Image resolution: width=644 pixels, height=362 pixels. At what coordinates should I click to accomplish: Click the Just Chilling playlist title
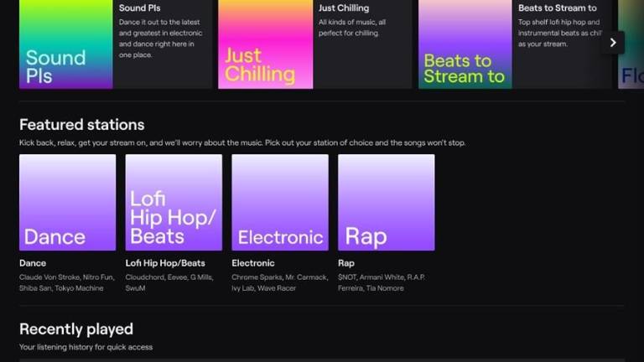pos(344,8)
